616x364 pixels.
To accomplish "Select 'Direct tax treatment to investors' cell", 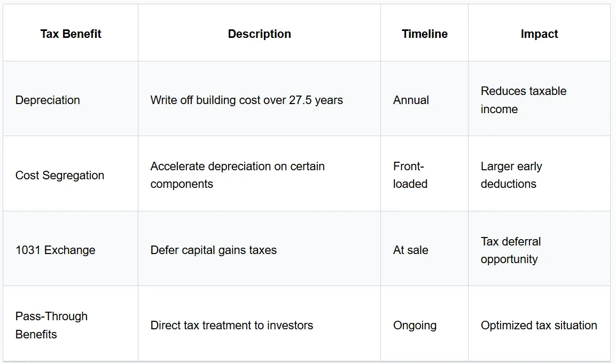I will click(232, 325).
